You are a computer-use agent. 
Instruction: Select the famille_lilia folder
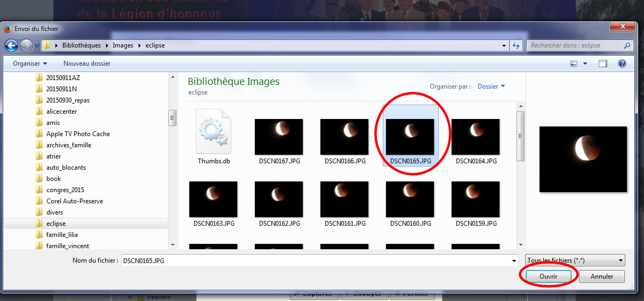62,234
